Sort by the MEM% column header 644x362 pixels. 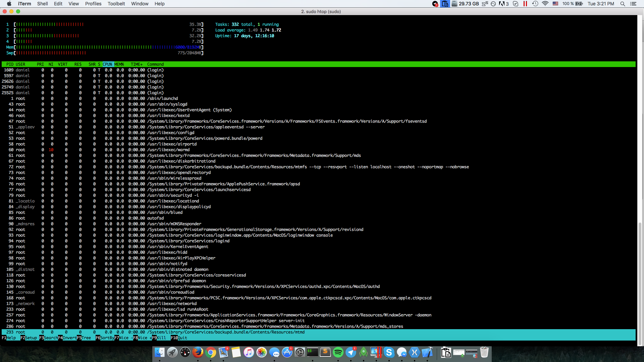pyautogui.click(x=119, y=64)
